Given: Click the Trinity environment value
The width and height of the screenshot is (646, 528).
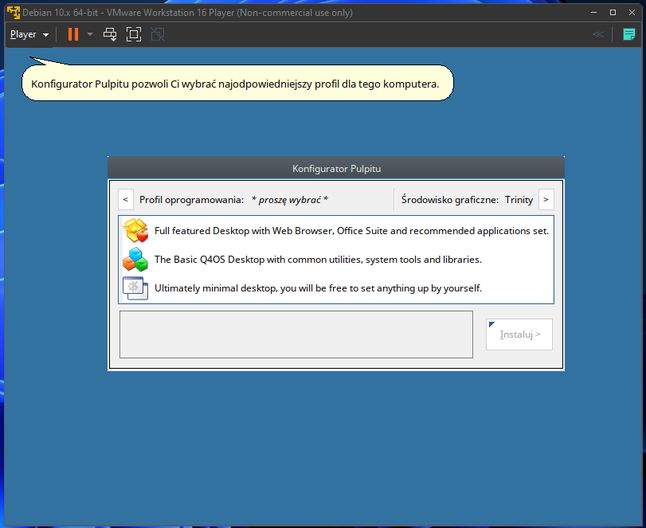Looking at the screenshot, I should coord(519,200).
